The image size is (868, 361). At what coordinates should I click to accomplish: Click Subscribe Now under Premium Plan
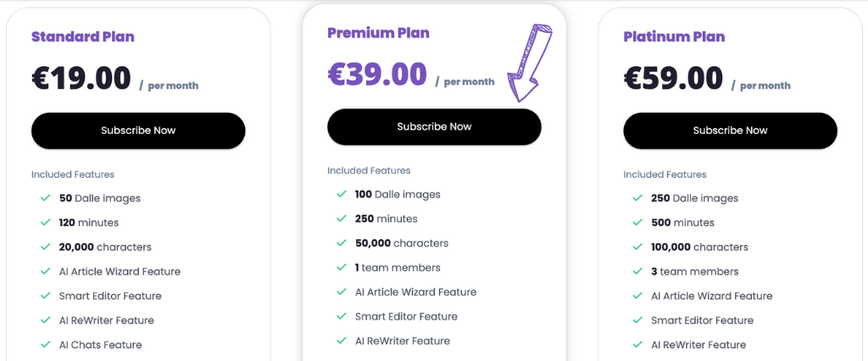point(434,126)
